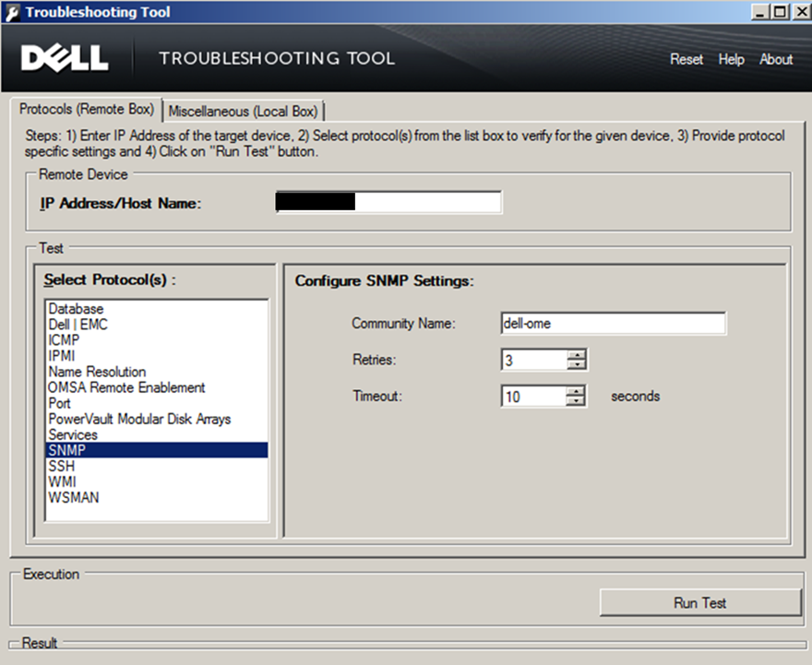The width and height of the screenshot is (812, 665).
Task: Click the Run Test button
Action: point(699,602)
